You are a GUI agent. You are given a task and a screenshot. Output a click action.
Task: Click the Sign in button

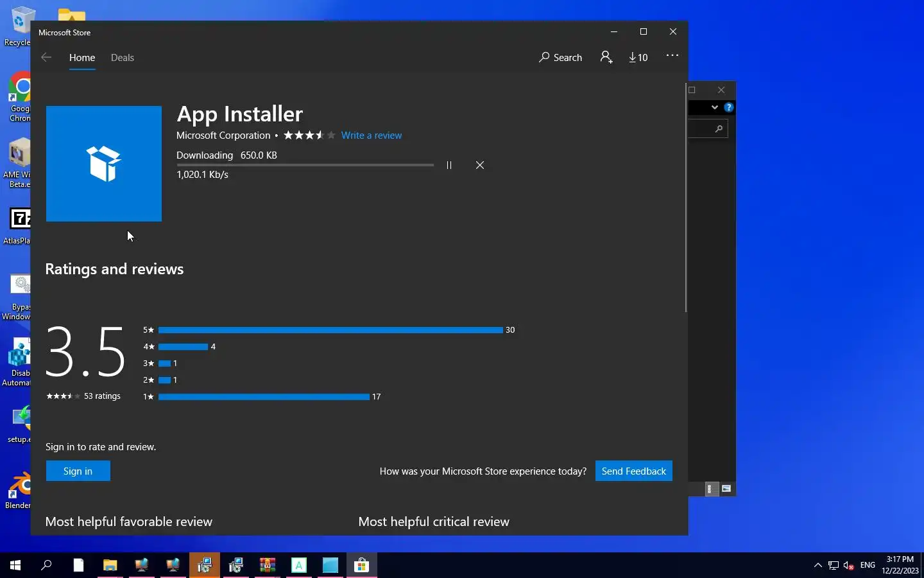click(x=78, y=471)
